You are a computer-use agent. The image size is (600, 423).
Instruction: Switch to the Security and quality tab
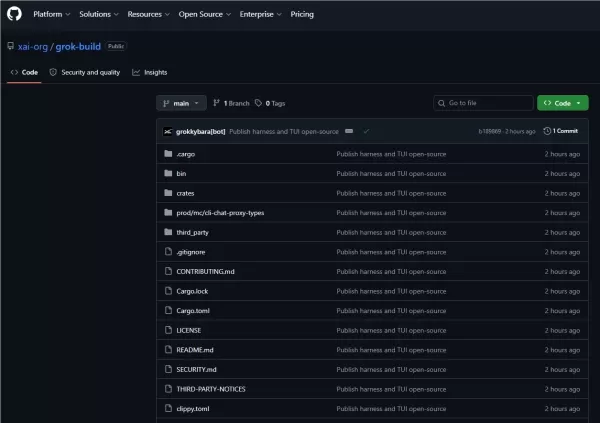85,72
